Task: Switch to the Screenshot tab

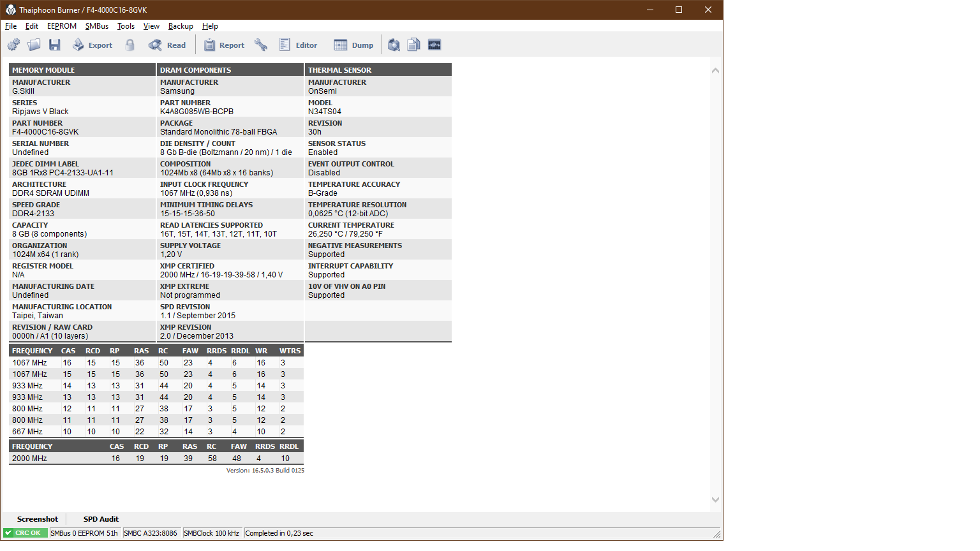Action: click(x=37, y=519)
